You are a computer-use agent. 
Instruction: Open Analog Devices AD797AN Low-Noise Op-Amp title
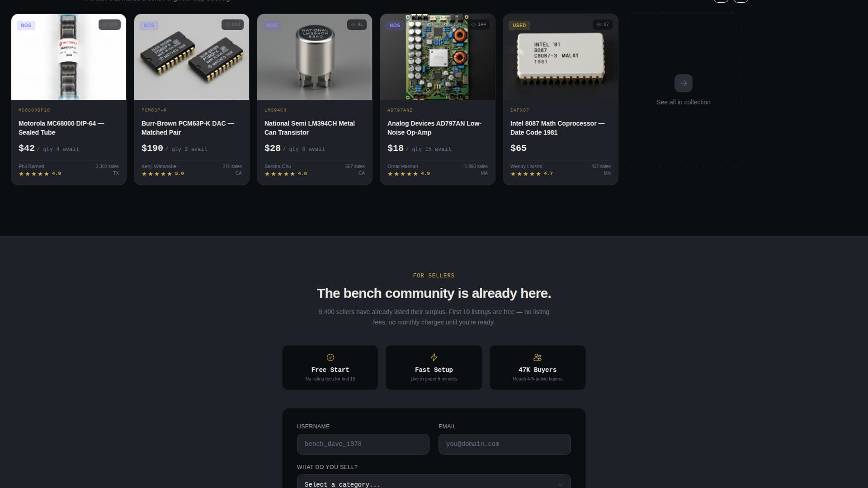(x=434, y=128)
